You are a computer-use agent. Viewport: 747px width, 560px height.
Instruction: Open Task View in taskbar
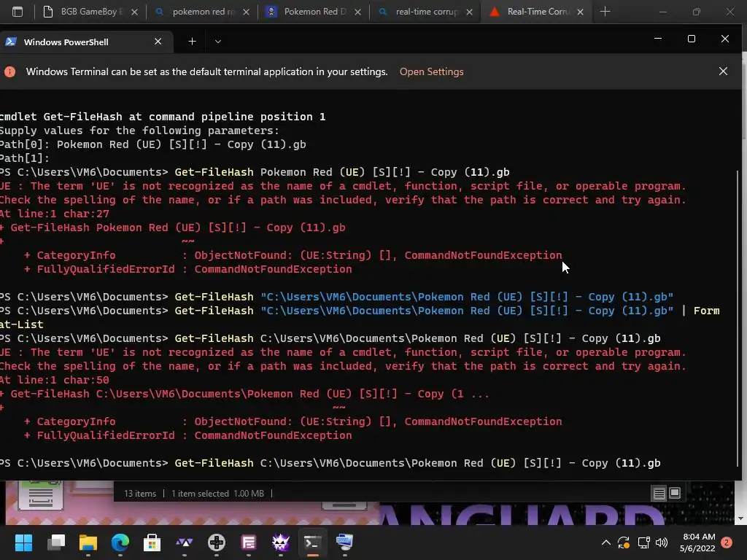[56, 542]
